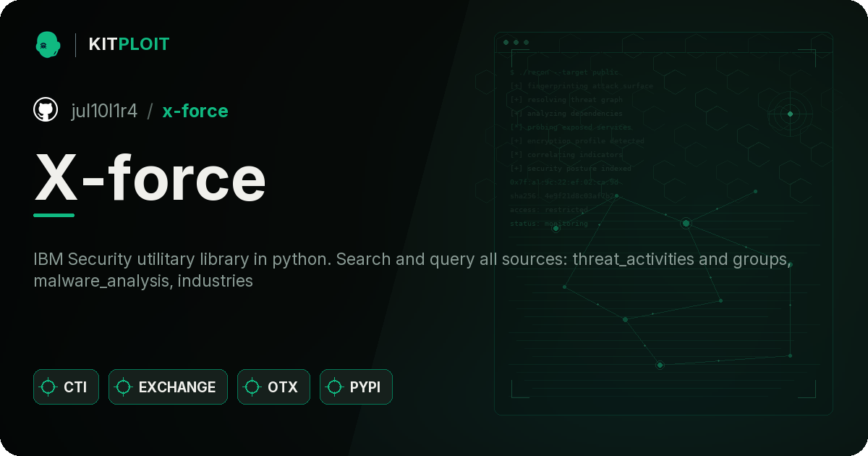The height and width of the screenshot is (456, 868).
Task: Click the radar target icon in terminal
Action: click(x=790, y=114)
